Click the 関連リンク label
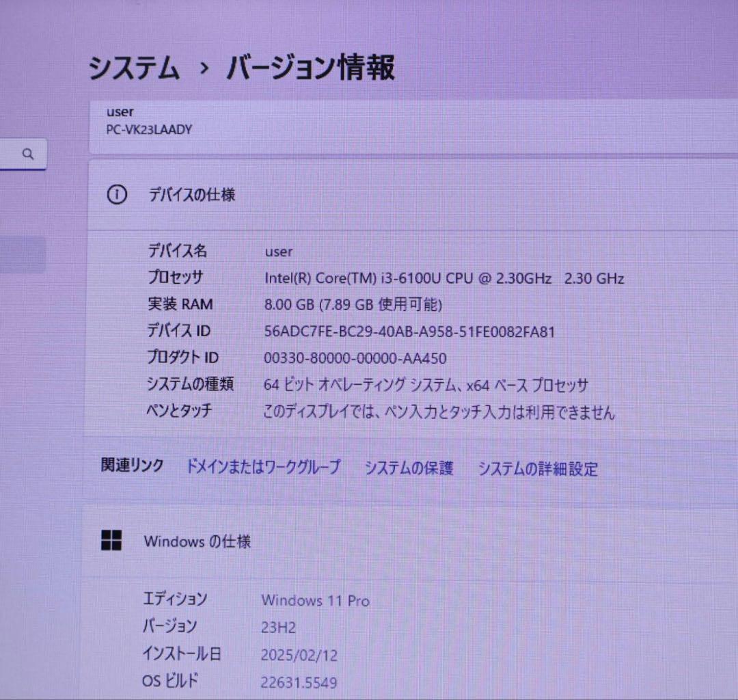Screen dimensions: 738x700 point(133,465)
